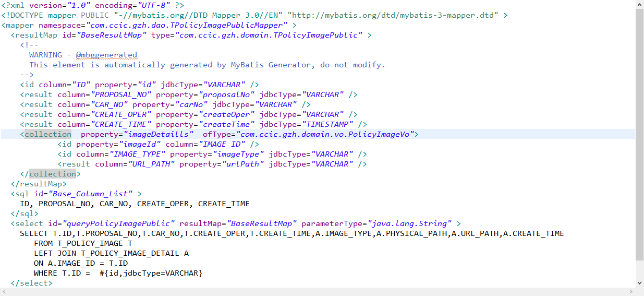Click the "CREATE_TIME" column value in result tag
The height and width of the screenshot is (296, 644).
121,124
